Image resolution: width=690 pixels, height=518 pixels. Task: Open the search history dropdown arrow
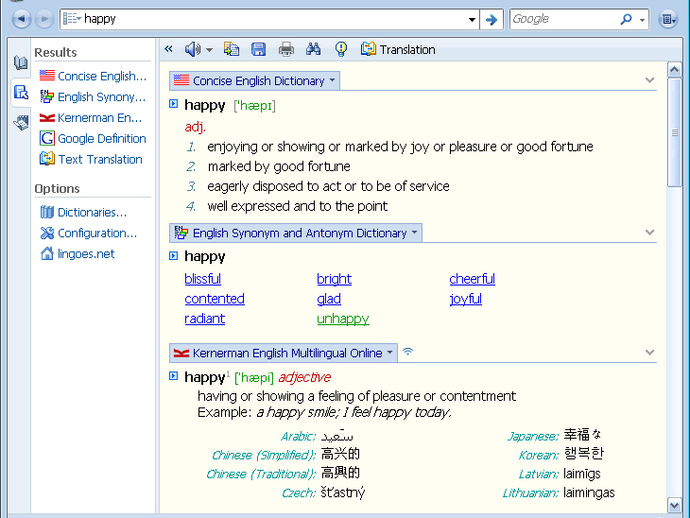point(472,19)
